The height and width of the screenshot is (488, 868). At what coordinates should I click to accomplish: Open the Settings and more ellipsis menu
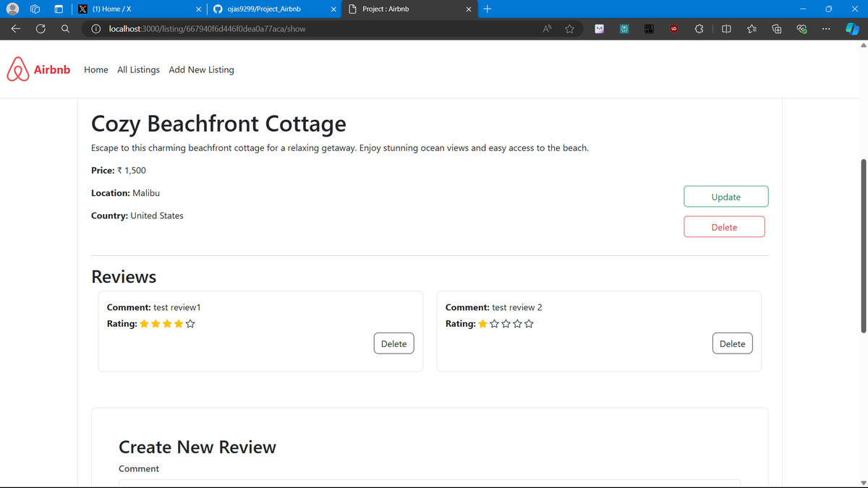pyautogui.click(x=827, y=29)
